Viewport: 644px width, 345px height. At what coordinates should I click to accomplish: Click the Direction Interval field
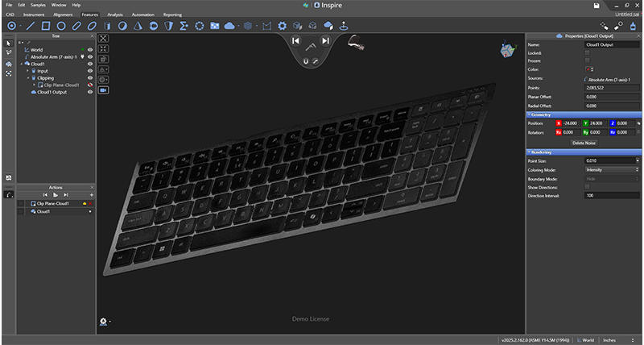(612, 196)
